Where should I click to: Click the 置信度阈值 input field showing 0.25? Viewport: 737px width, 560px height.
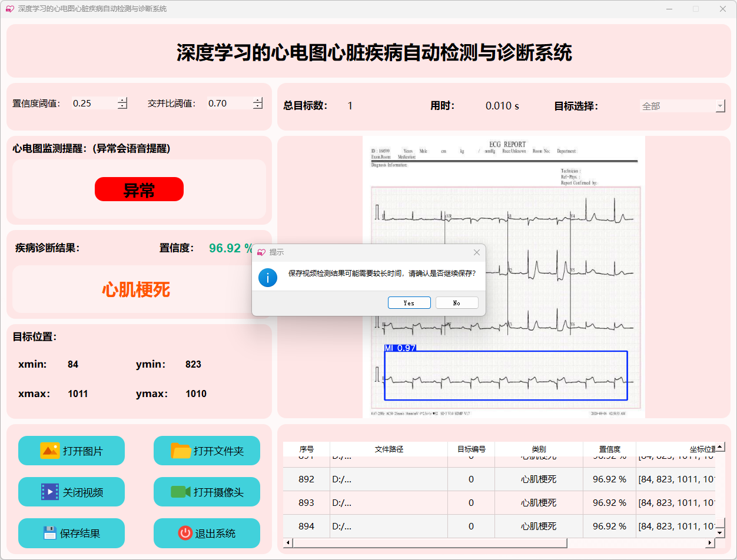93,104
